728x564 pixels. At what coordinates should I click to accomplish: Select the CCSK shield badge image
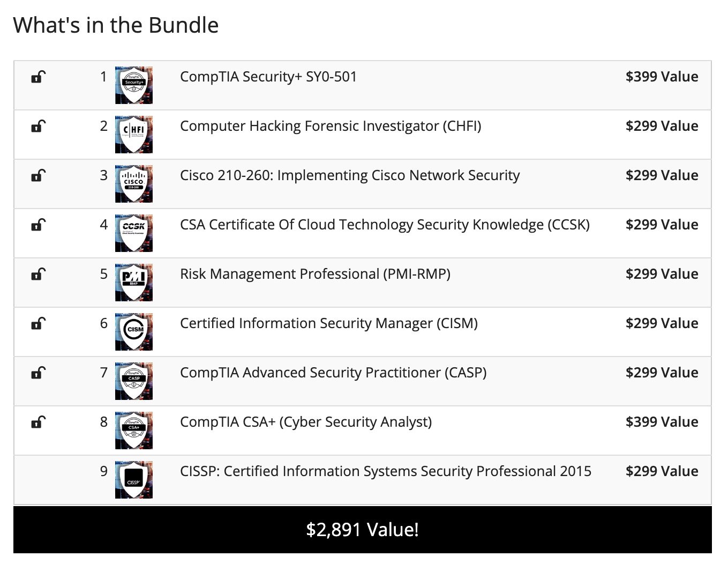click(x=134, y=233)
